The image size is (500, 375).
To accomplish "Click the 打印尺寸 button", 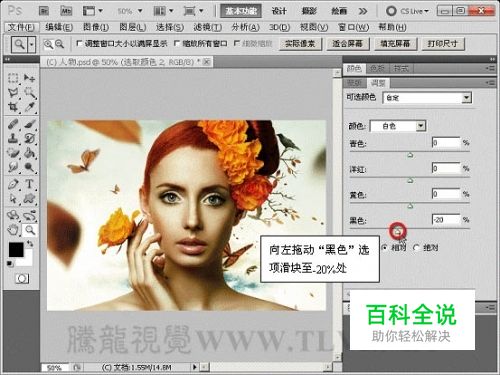I will 443,44.
